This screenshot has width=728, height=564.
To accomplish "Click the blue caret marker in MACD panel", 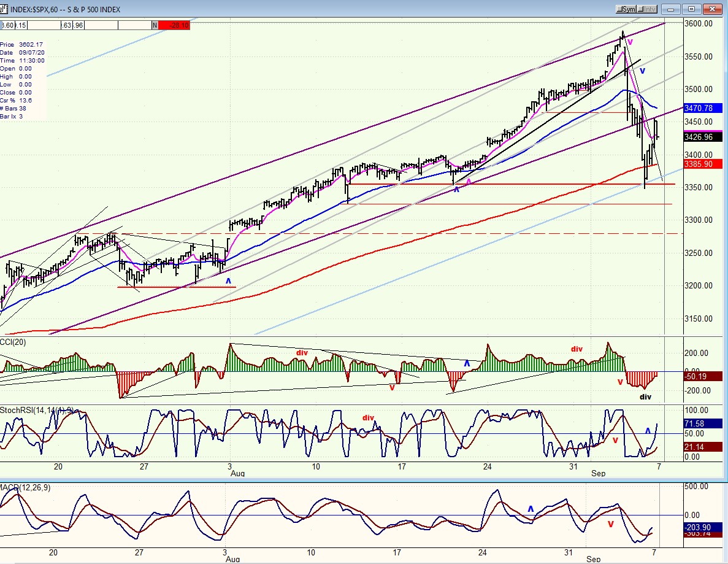I will [x=531, y=509].
